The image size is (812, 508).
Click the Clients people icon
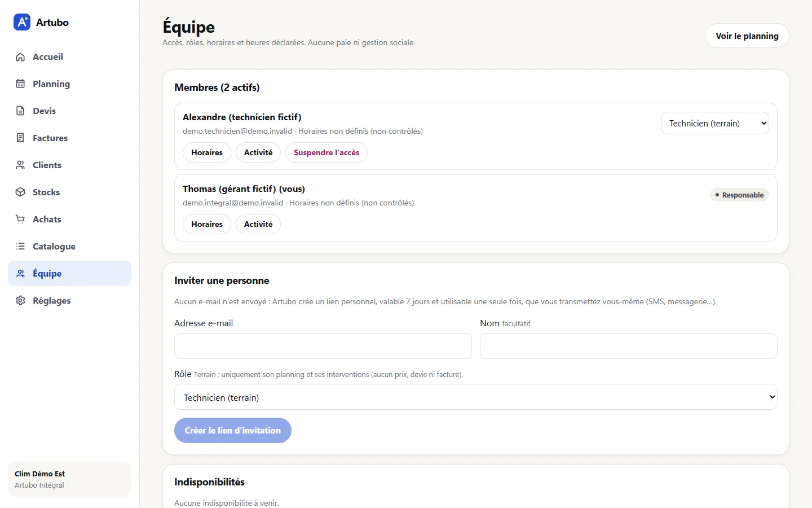[20, 165]
